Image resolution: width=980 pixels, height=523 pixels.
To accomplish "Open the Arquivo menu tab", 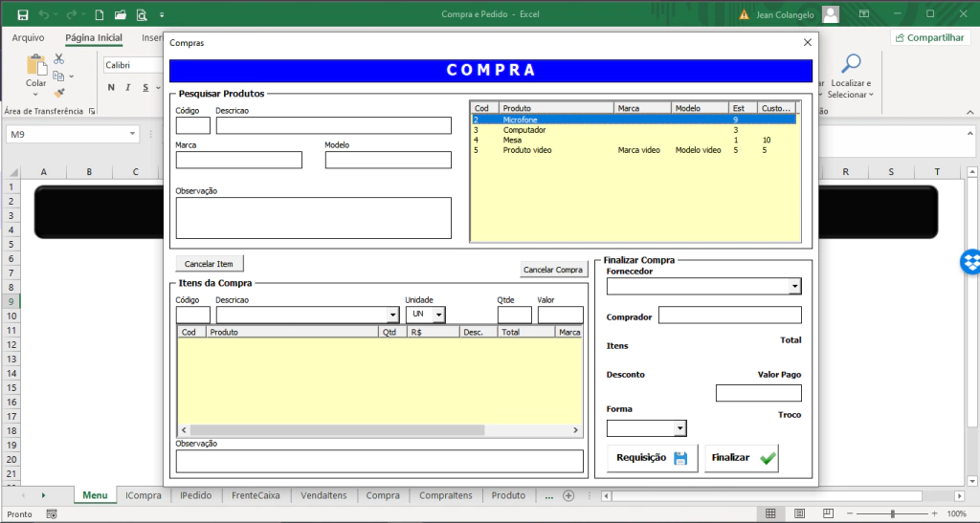I will [28, 37].
